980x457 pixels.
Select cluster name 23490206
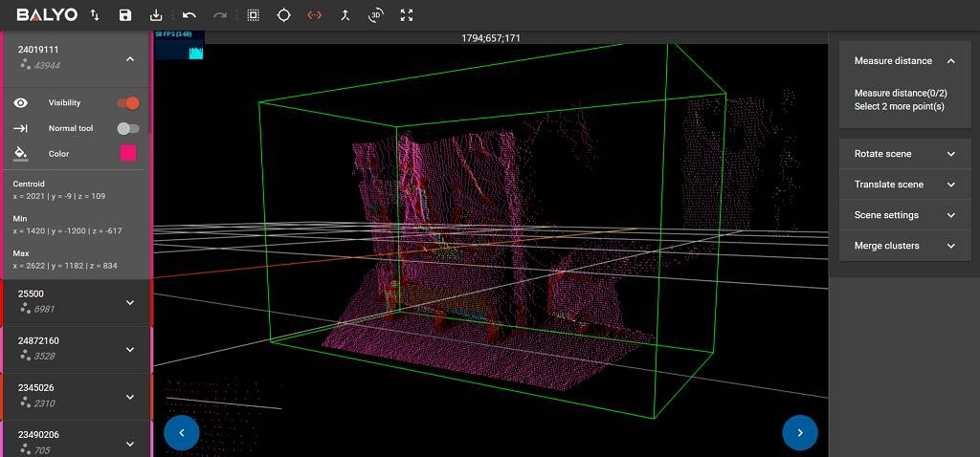pos(38,434)
